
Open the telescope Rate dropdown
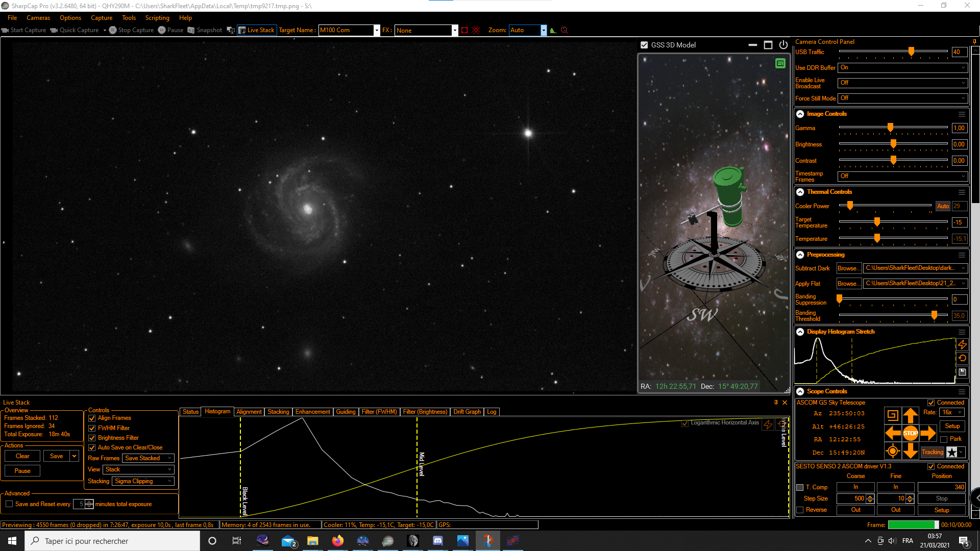click(x=951, y=412)
